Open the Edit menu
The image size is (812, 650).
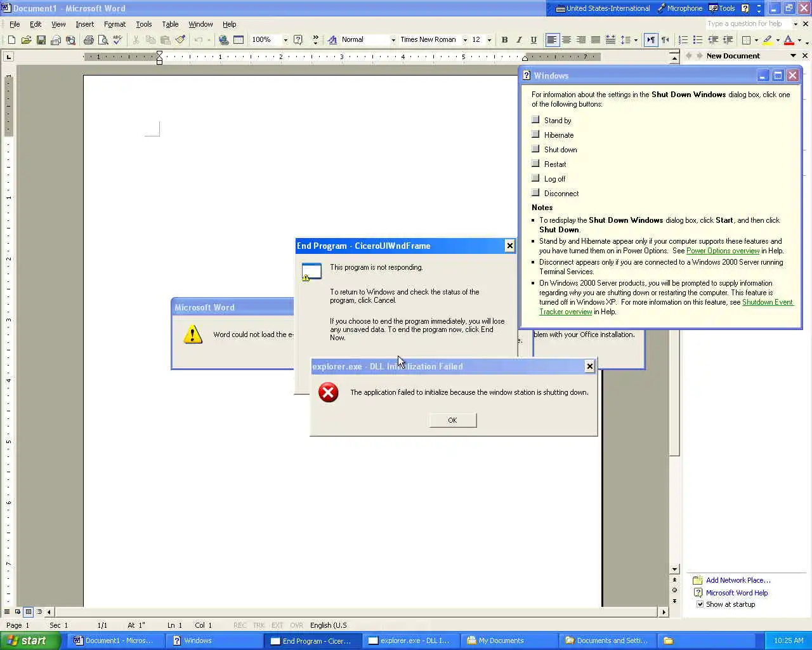(36, 24)
